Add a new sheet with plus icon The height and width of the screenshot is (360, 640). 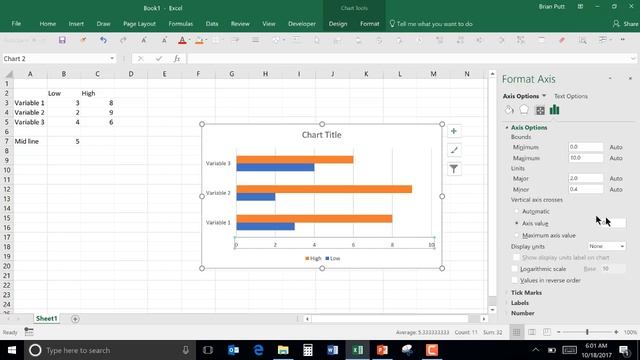(x=75, y=319)
